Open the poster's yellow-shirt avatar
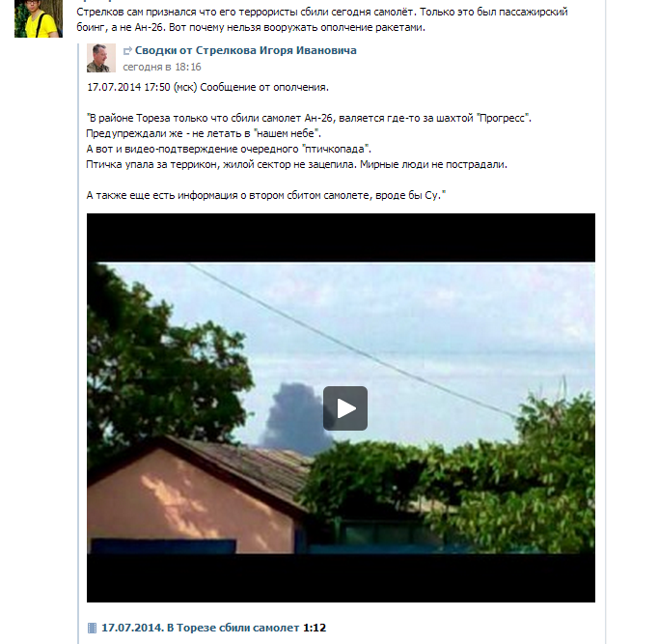The image size is (658, 644). (x=39, y=18)
